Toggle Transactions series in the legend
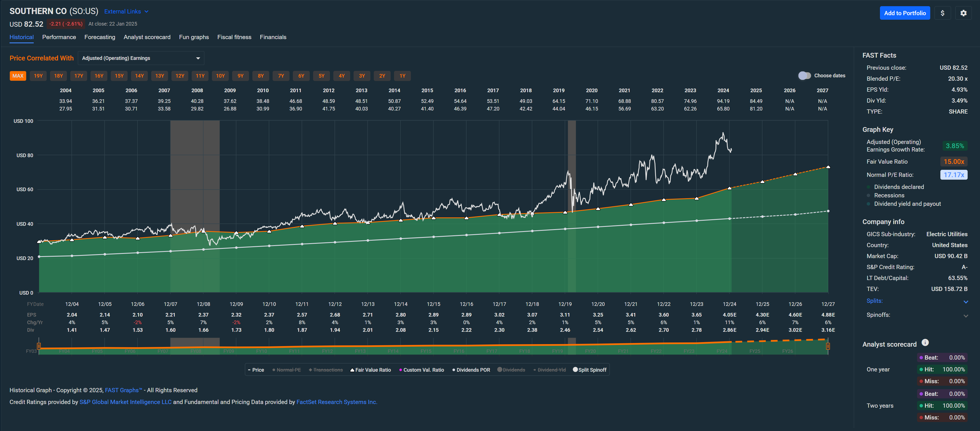The width and height of the screenshot is (980, 431). point(326,370)
